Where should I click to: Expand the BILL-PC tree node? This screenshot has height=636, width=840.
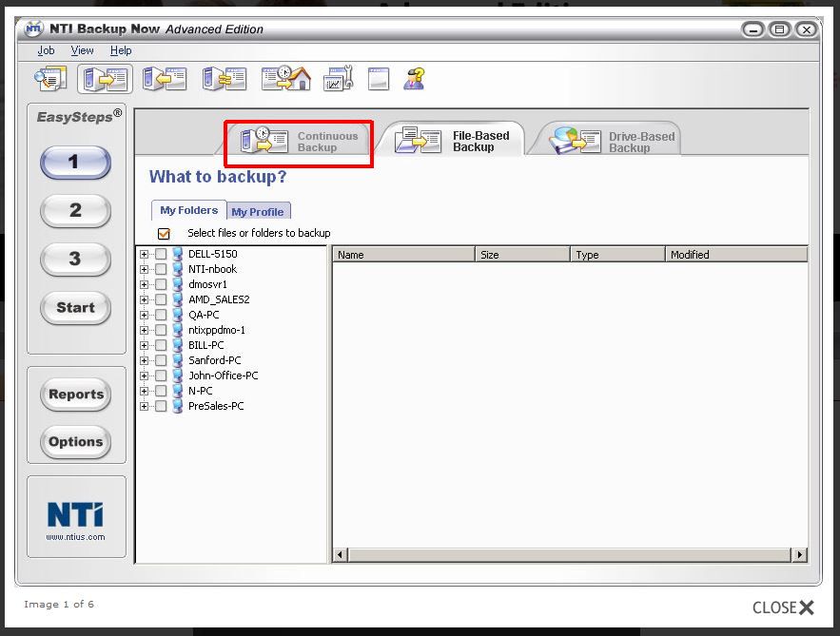click(144, 345)
